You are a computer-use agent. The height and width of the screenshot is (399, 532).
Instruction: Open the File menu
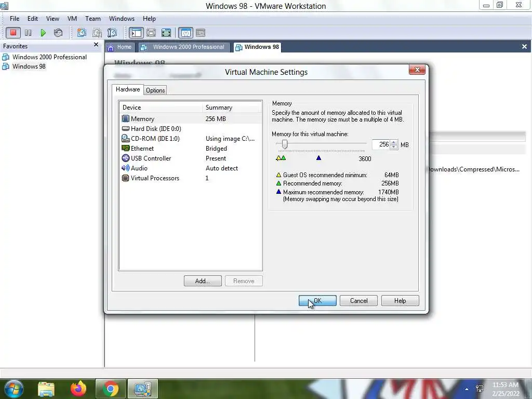click(x=15, y=19)
